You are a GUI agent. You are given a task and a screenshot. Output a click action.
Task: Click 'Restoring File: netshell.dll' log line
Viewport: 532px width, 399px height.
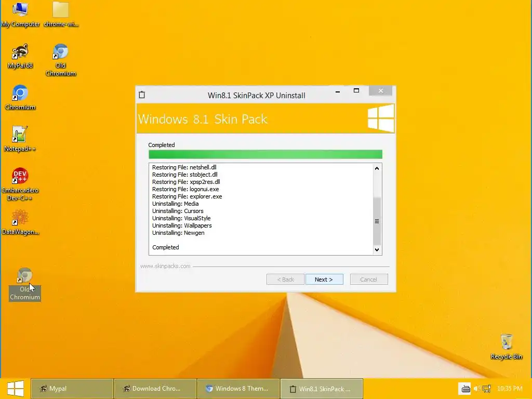pyautogui.click(x=184, y=167)
